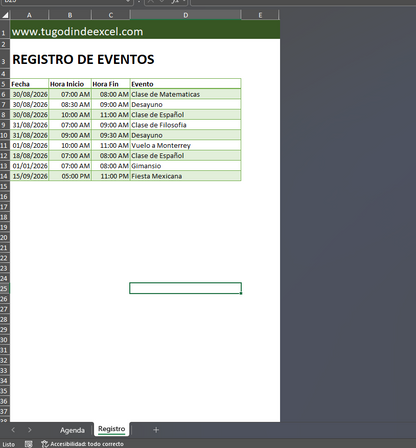Select the Desayuno cell in row 10
416x448 pixels.
(x=186, y=135)
